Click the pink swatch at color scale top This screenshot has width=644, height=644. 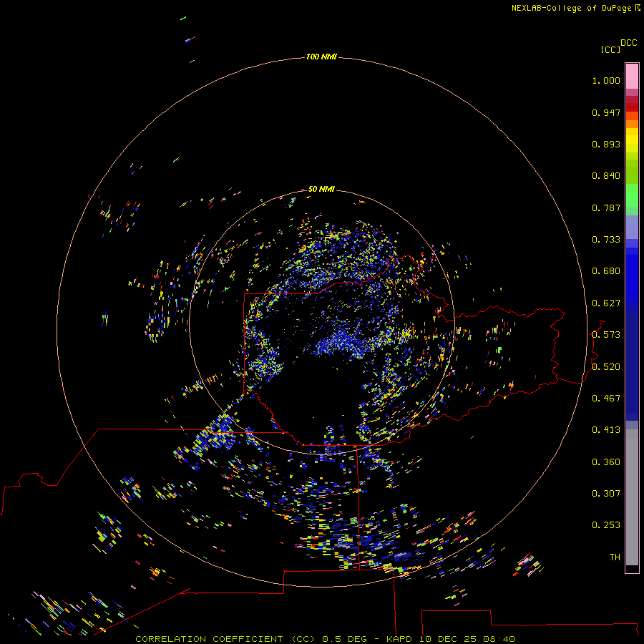coord(631,75)
